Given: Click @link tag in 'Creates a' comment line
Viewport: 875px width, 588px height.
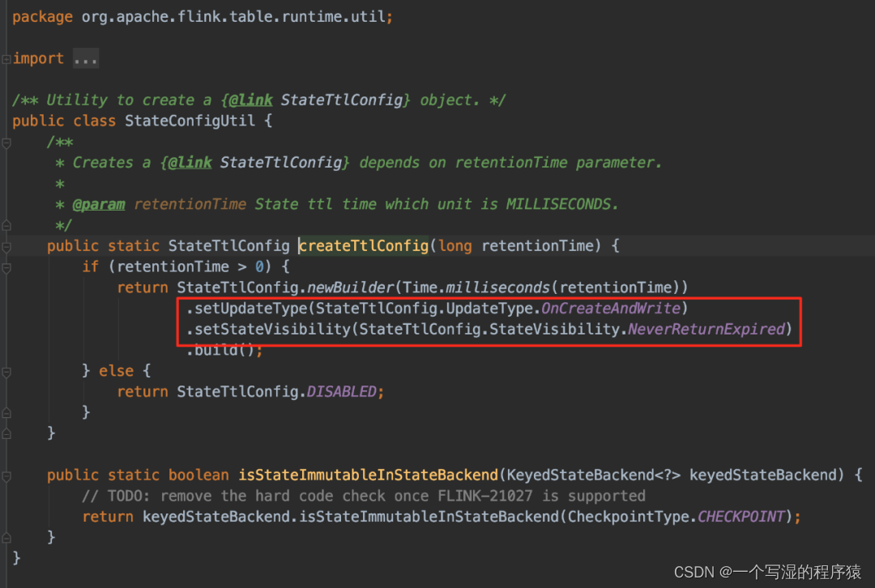Looking at the screenshot, I should coord(190,162).
